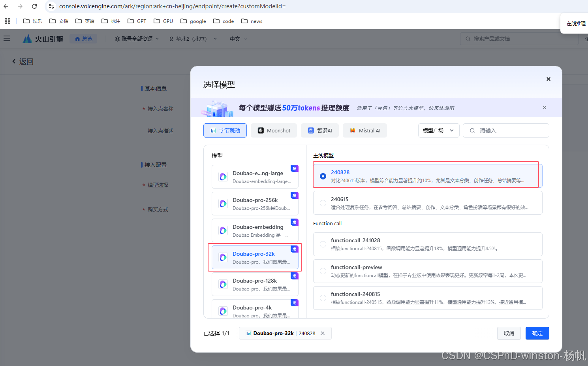This screenshot has width=588, height=366.
Task: Go back with the browser back arrow
Action: [x=6, y=6]
